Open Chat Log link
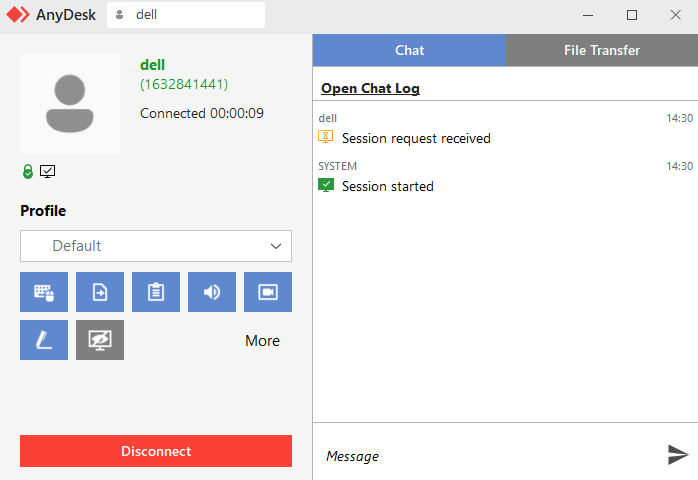698x480 pixels. pos(370,89)
